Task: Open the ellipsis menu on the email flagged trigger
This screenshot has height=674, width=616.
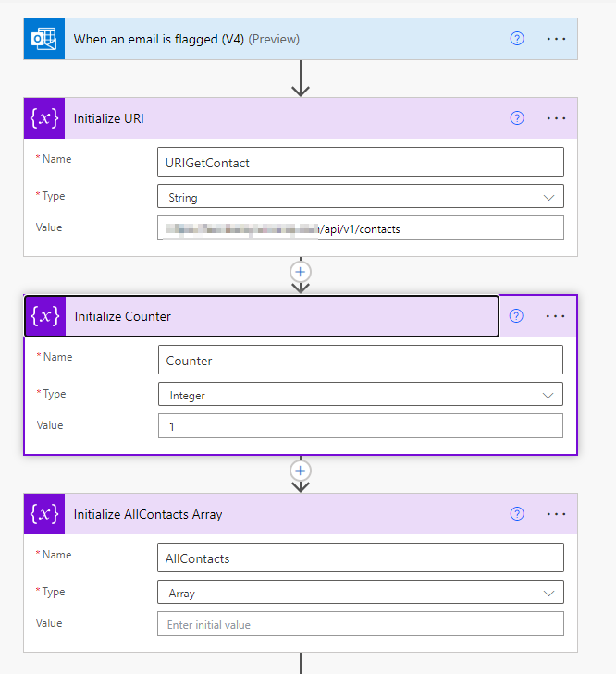Action: [x=556, y=39]
